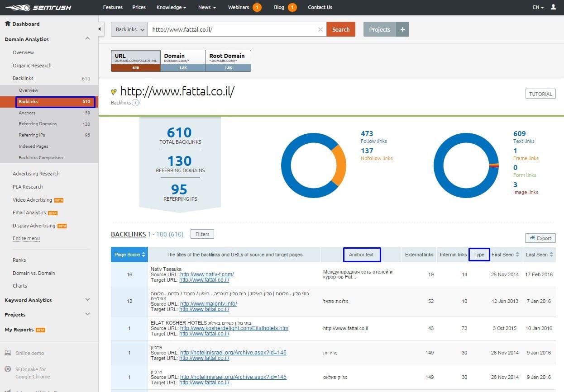Click the heart icon beside the URL heading

coord(114,92)
